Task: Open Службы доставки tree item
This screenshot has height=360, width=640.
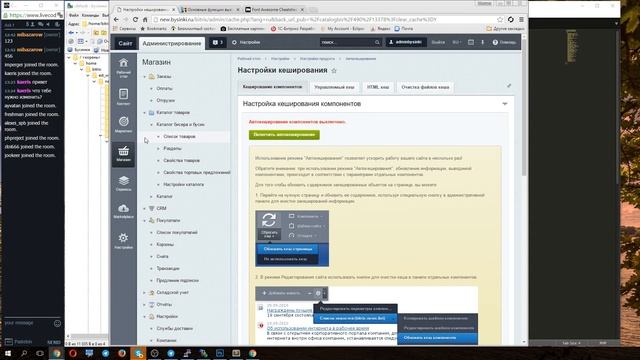Action: (174, 329)
